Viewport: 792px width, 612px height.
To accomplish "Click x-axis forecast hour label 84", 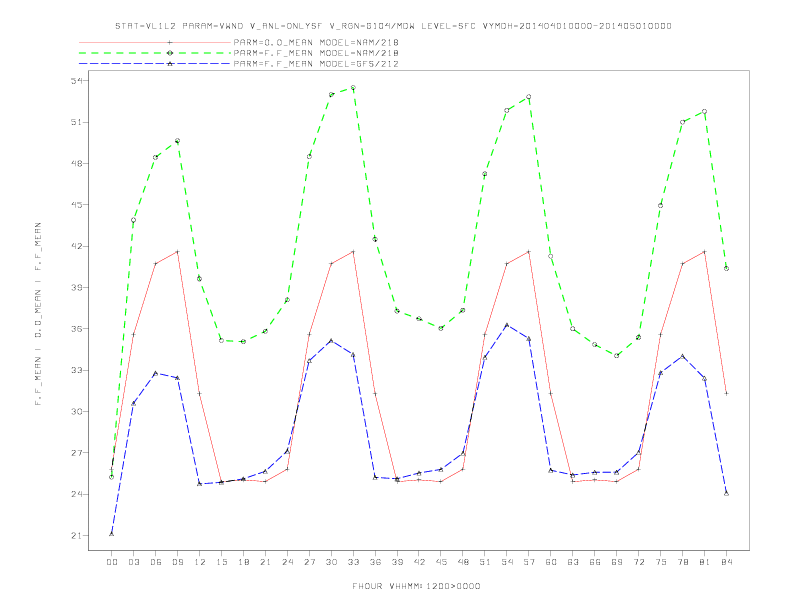I will pyautogui.click(x=726, y=562).
